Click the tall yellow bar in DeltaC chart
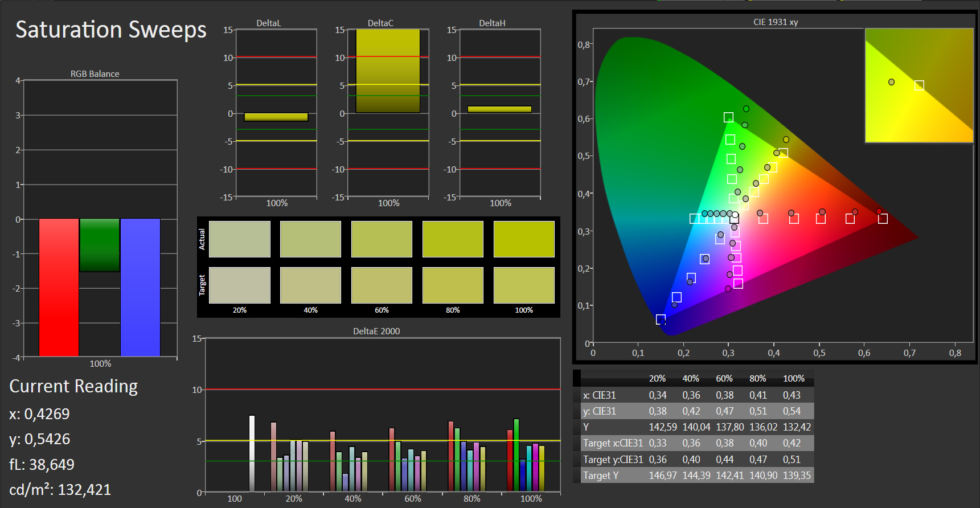This screenshot has height=508, width=980. (388, 71)
